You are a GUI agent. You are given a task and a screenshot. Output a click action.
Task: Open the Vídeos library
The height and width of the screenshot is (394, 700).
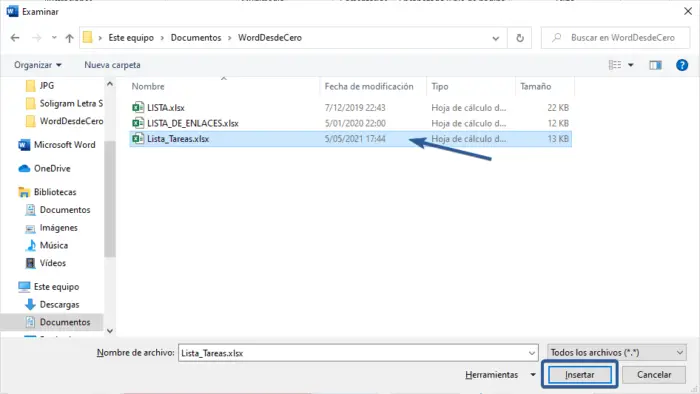point(46,263)
